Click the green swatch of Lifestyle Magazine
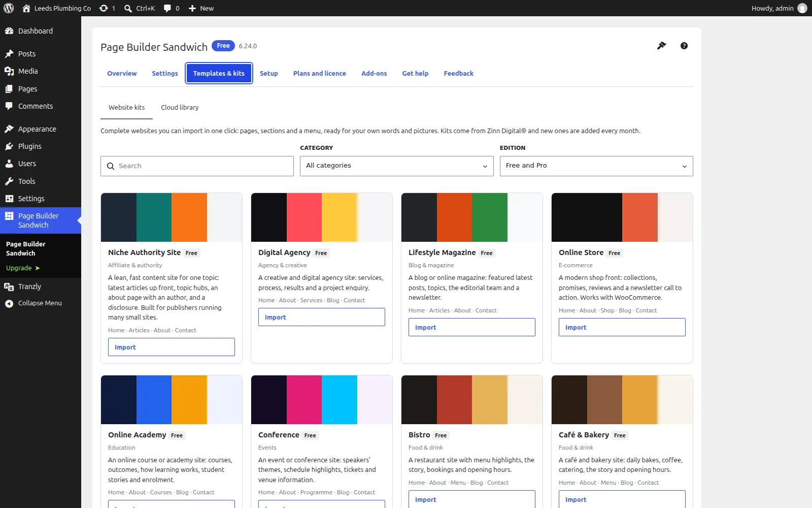This screenshot has height=508, width=812. (490, 217)
